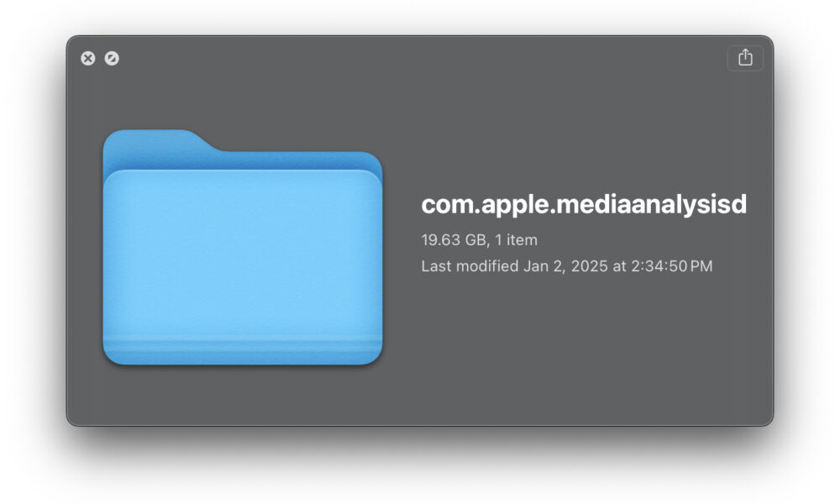Image resolution: width=840 pixels, height=504 pixels.
Task: Click the "2:34:50 PM" time text
Action: pos(672,266)
